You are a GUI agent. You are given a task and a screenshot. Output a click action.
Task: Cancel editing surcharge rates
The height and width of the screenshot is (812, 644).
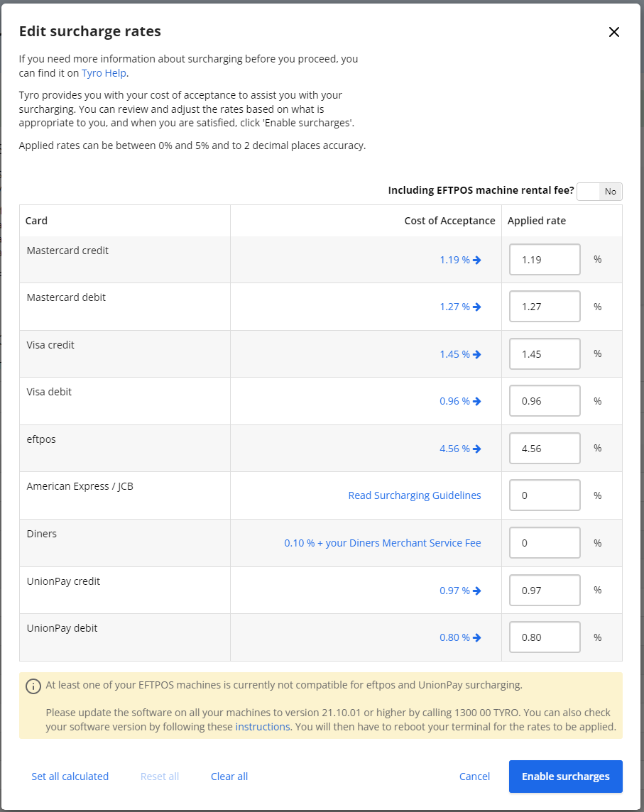click(x=474, y=776)
